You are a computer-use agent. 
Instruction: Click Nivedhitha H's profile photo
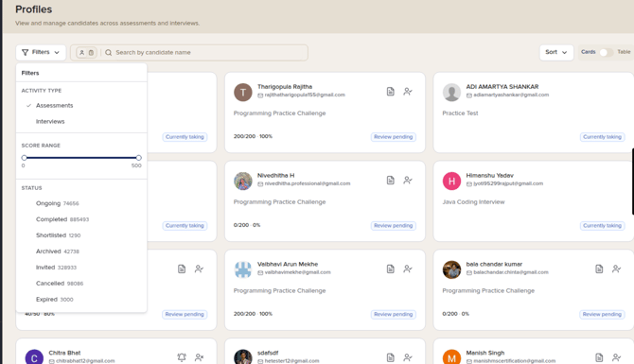243,181
